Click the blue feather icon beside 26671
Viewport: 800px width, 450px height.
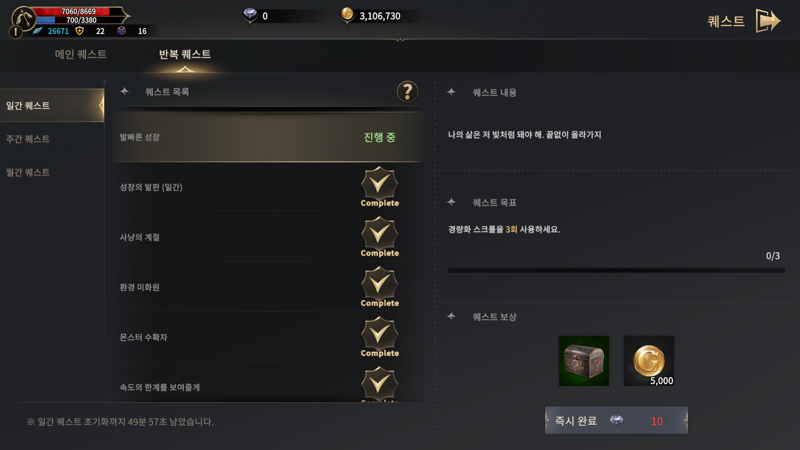tap(38, 31)
